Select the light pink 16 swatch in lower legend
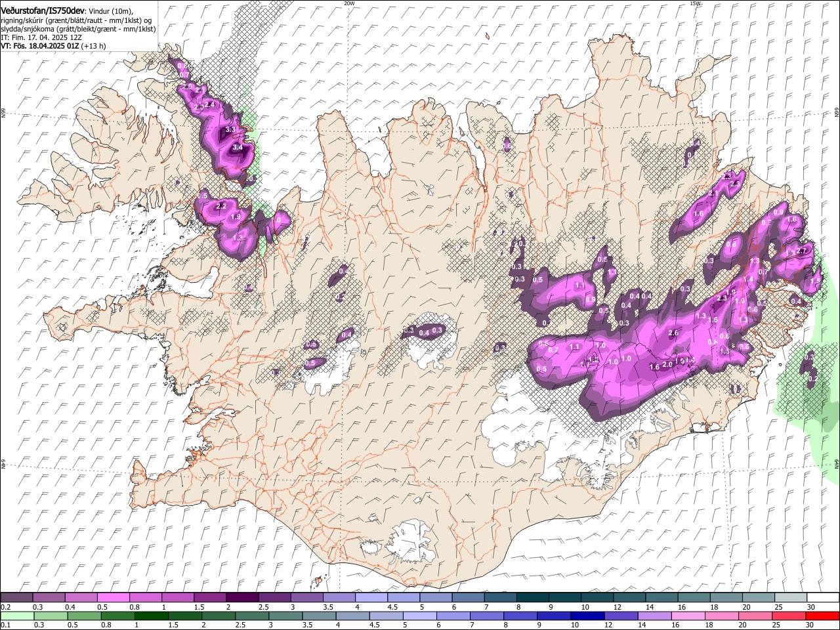 pos(687,616)
